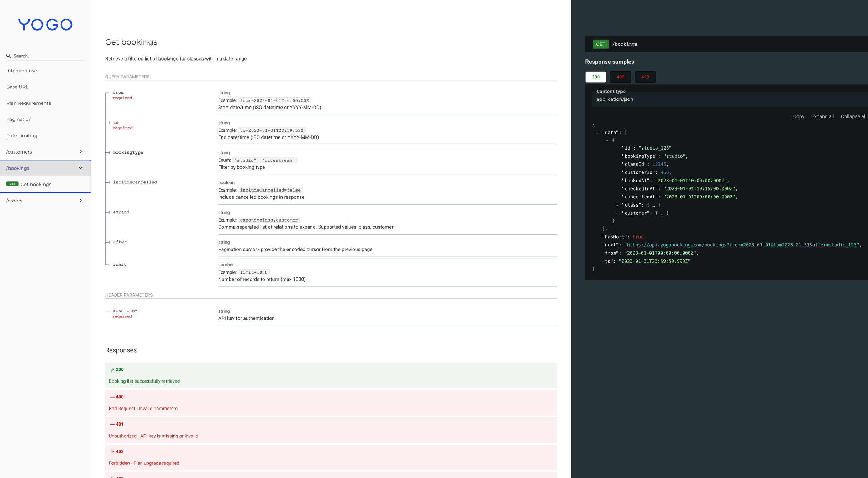The width and height of the screenshot is (868, 478).
Task: Expand the 200 response details
Action: (x=117, y=369)
